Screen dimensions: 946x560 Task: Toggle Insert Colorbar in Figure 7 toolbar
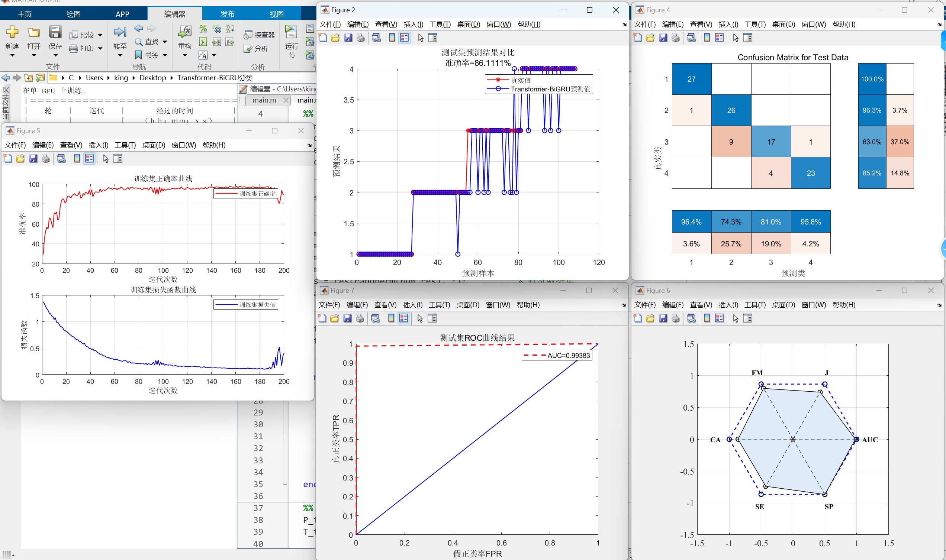(391, 318)
